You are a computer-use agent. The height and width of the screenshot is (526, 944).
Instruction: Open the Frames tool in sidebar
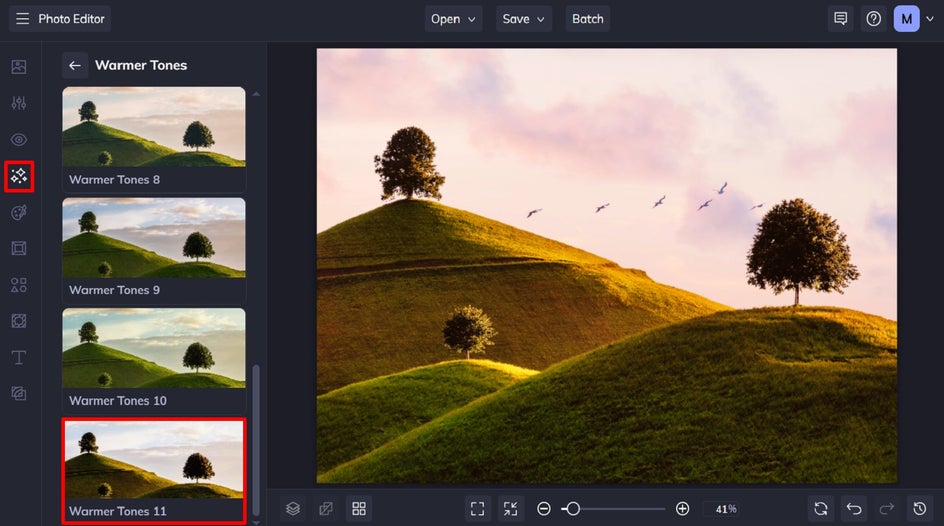coord(19,248)
